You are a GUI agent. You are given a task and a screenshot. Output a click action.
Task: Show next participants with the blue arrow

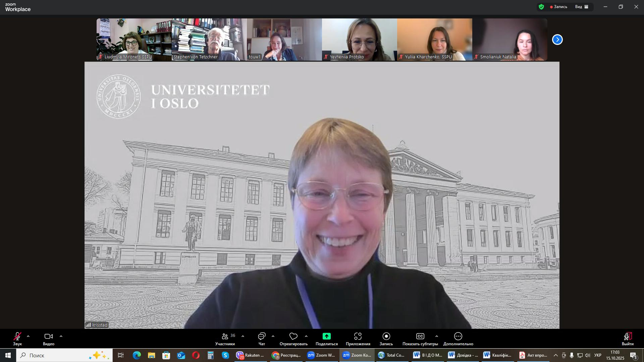click(557, 40)
